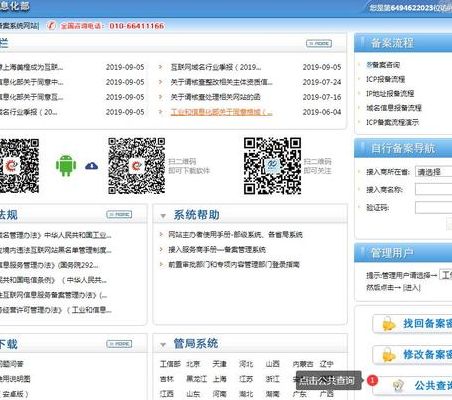Click the red phone icon beside hotline number
The height and width of the screenshot is (400, 452).
tap(51, 26)
